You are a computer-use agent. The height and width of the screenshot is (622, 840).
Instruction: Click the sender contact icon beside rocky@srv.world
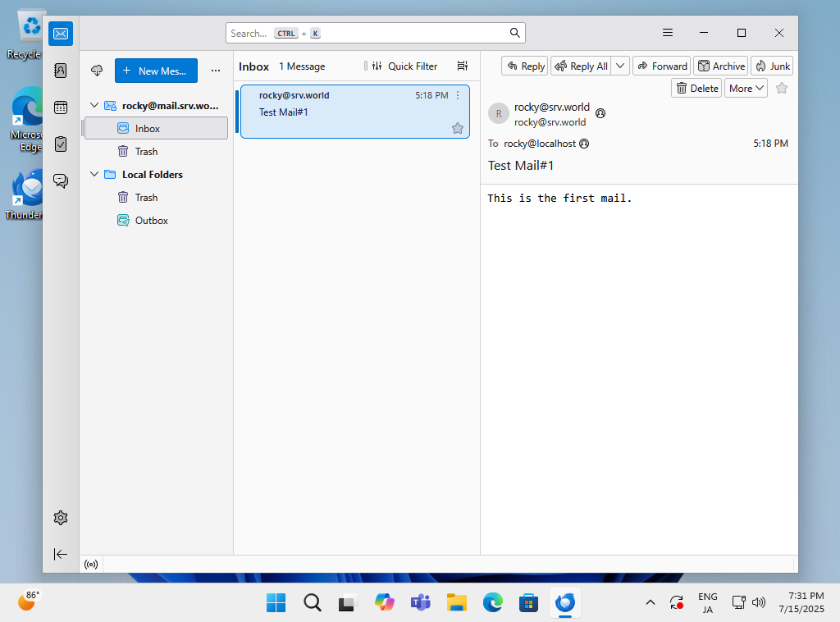[600, 113]
